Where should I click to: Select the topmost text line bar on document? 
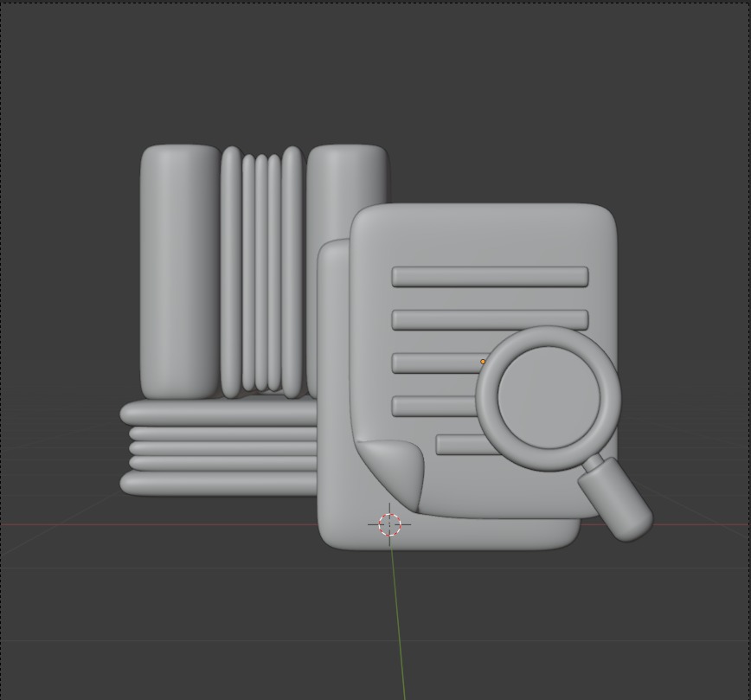490,277
